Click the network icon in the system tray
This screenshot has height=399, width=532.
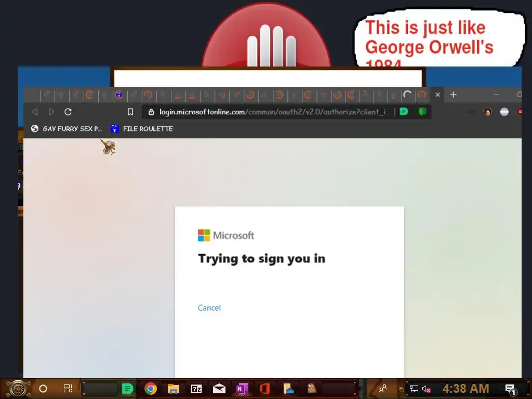point(414,389)
